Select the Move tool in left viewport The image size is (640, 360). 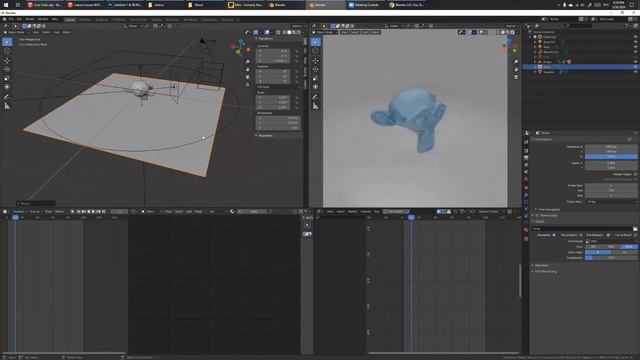(x=7, y=60)
